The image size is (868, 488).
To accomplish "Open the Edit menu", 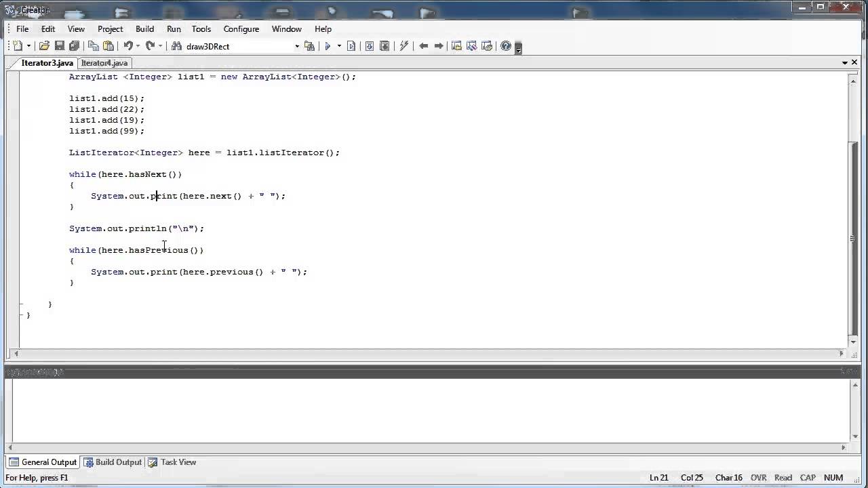I will pyautogui.click(x=48, y=29).
